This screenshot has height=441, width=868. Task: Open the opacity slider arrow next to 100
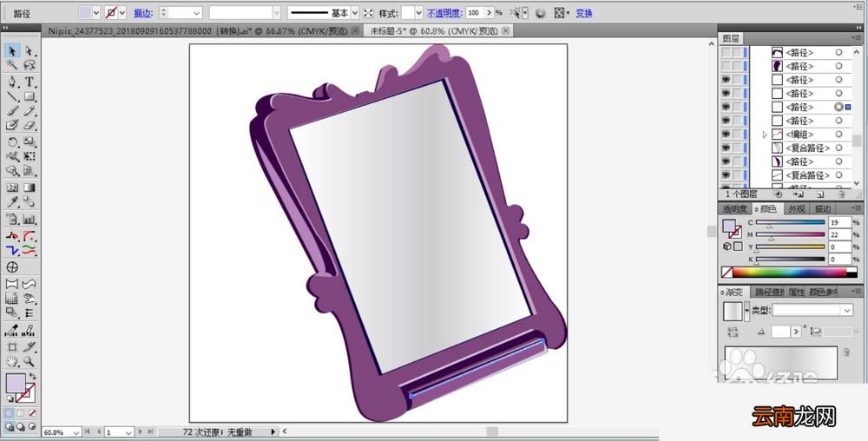click(490, 13)
